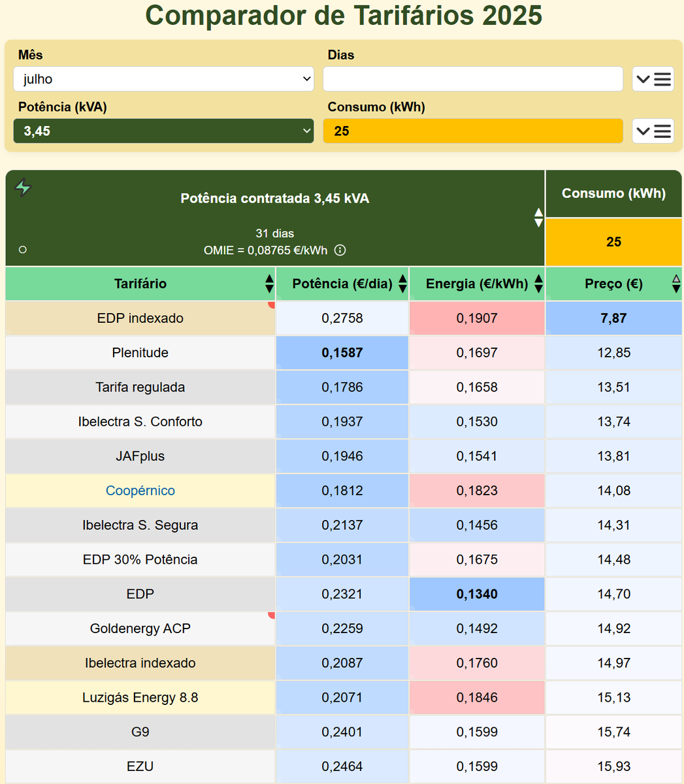Viewport: 684px width, 784px height.
Task: Click Coopérnico energy value 0,1823
Action: click(x=477, y=491)
